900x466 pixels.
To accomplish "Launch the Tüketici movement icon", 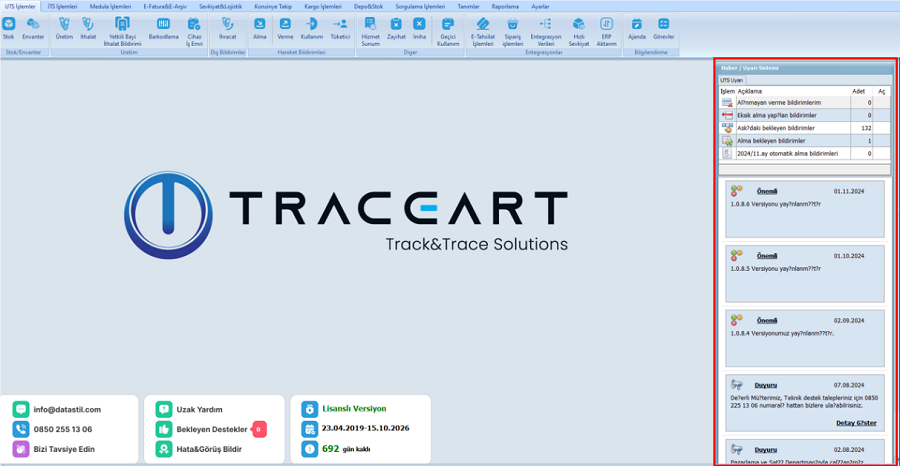I will (x=340, y=27).
